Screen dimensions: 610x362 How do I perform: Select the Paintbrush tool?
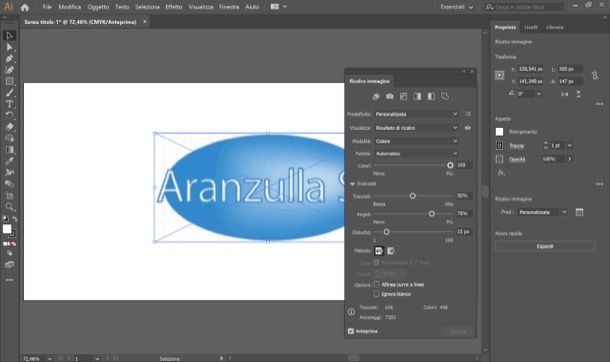(x=9, y=93)
